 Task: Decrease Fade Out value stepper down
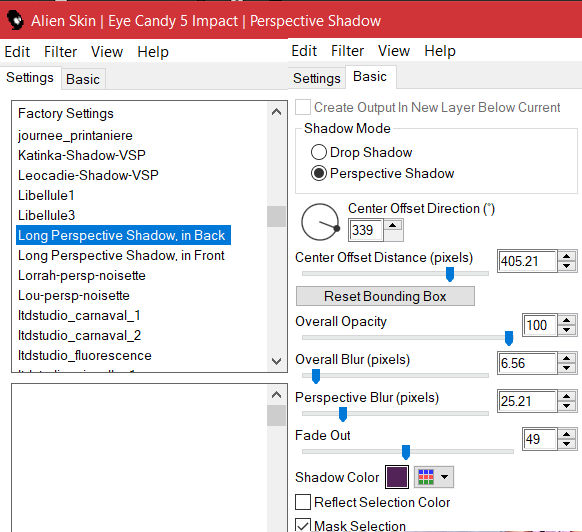[x=566, y=444]
